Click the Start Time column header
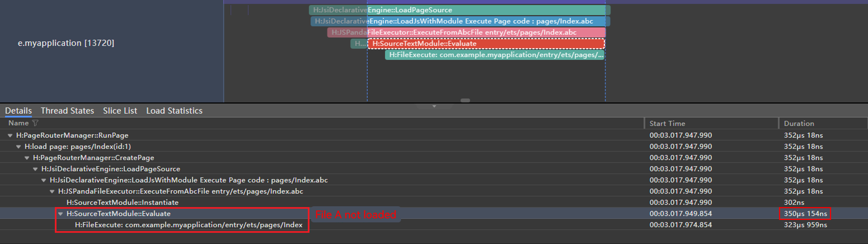 pos(667,123)
